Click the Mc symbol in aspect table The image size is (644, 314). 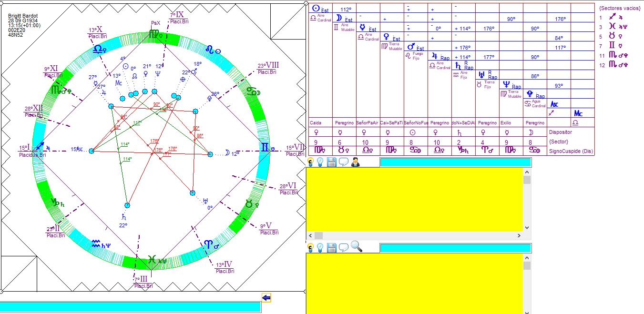(x=578, y=113)
